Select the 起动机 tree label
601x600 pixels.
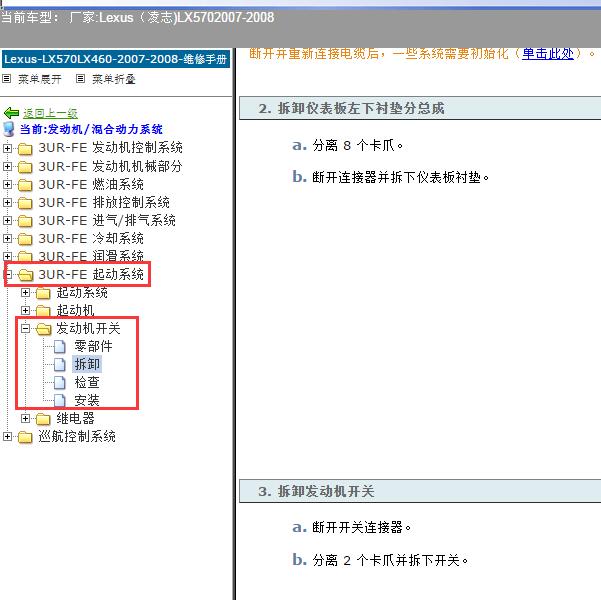(76, 310)
